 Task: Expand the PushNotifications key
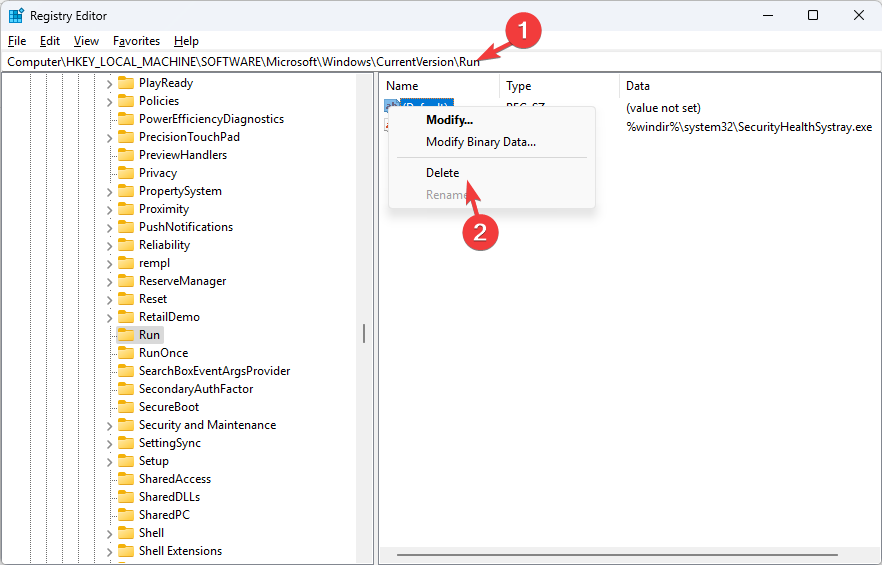pyautogui.click(x=109, y=228)
